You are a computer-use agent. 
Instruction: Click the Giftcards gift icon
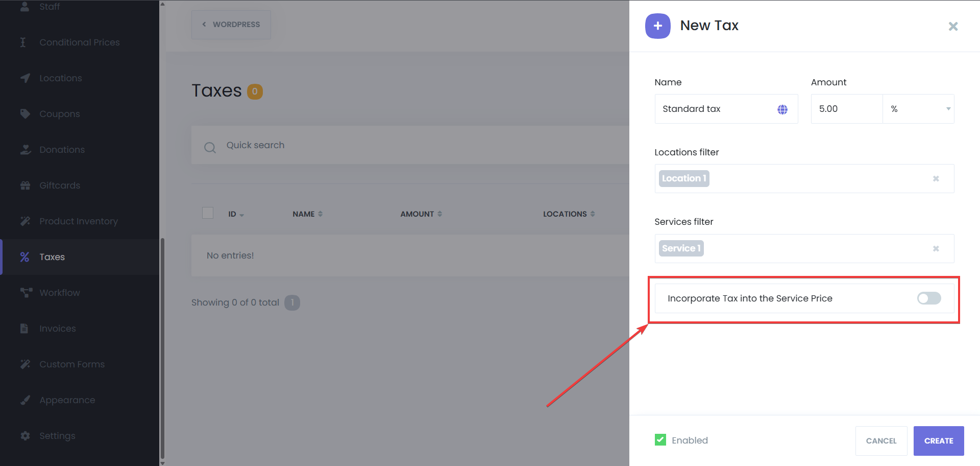point(25,185)
